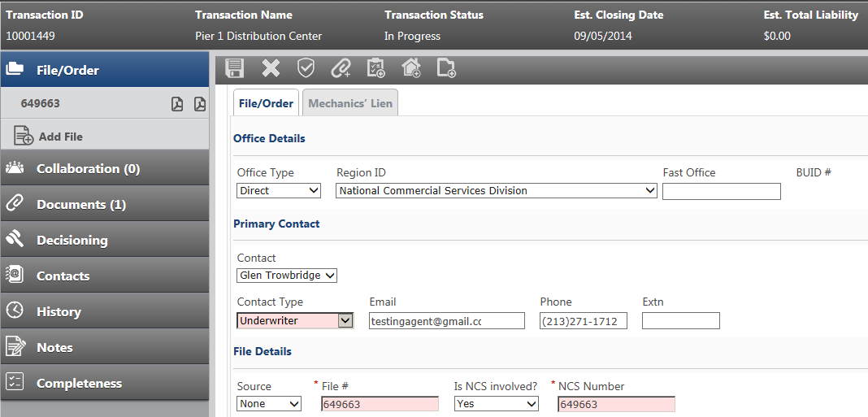The height and width of the screenshot is (417, 868).
Task: Open the Office Type dropdown
Action: pyautogui.click(x=279, y=190)
